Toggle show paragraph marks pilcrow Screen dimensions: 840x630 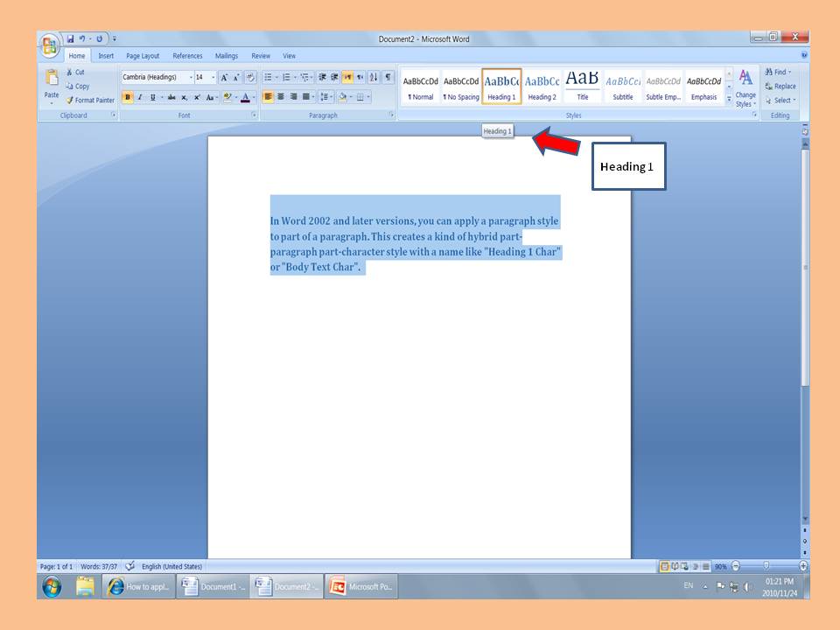[388, 77]
